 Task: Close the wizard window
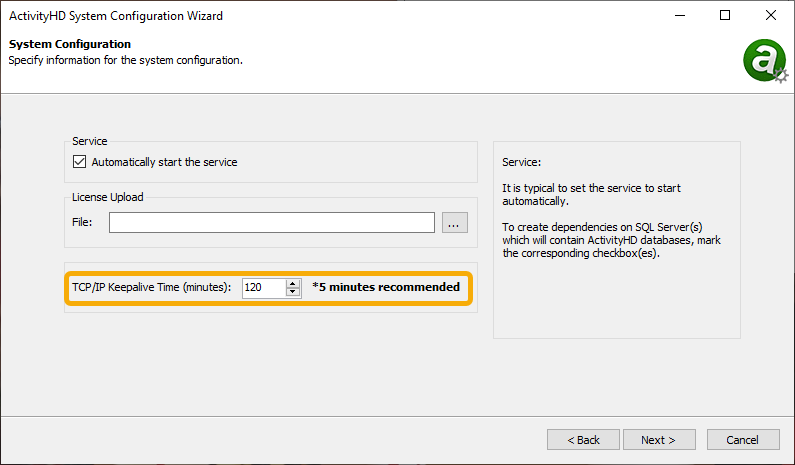771,15
